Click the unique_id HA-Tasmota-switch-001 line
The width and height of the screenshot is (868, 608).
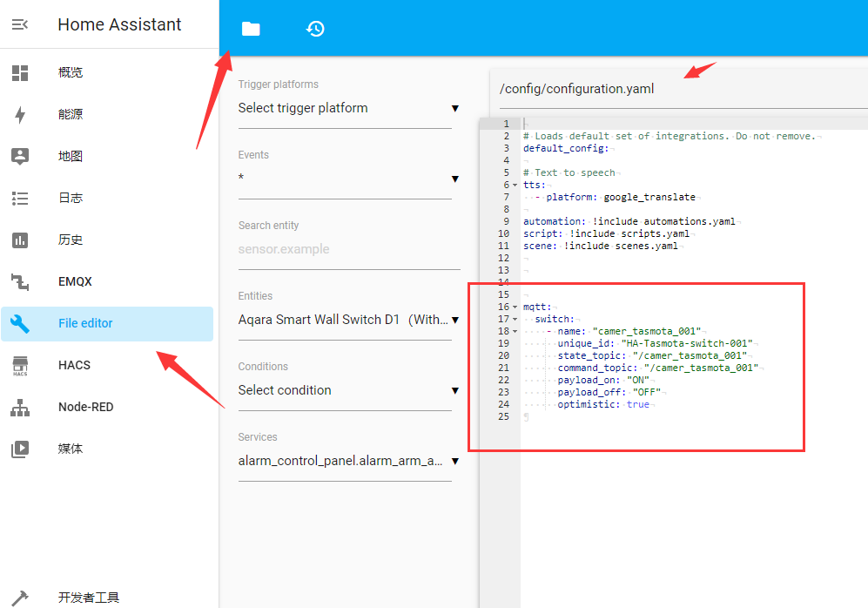(655, 343)
